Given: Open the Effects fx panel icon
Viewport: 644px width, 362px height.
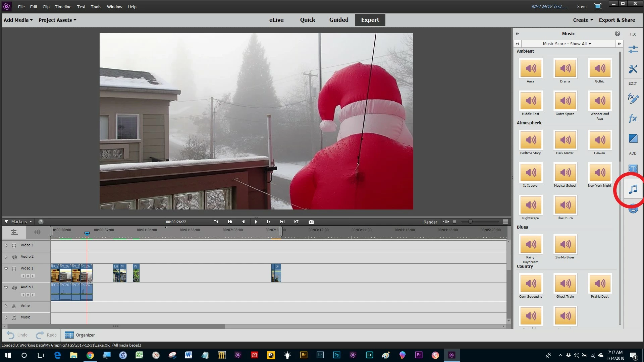Looking at the screenshot, I should click(x=633, y=118).
